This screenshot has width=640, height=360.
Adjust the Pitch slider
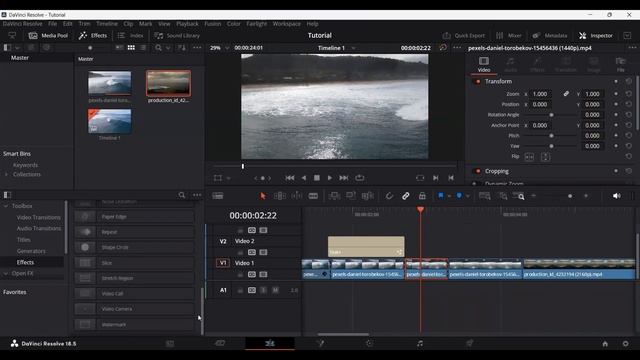point(551,136)
